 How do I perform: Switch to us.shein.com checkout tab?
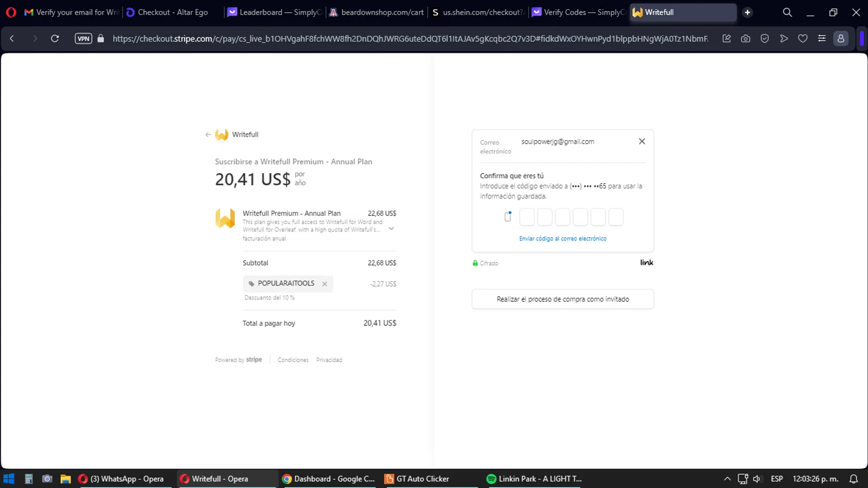[478, 12]
